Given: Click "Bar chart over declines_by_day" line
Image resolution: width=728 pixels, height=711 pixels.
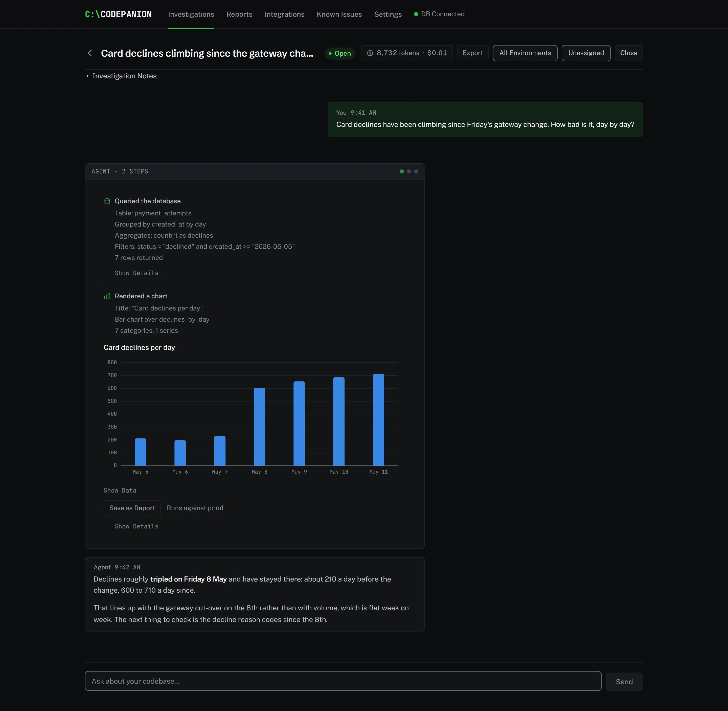Looking at the screenshot, I should click(x=162, y=319).
